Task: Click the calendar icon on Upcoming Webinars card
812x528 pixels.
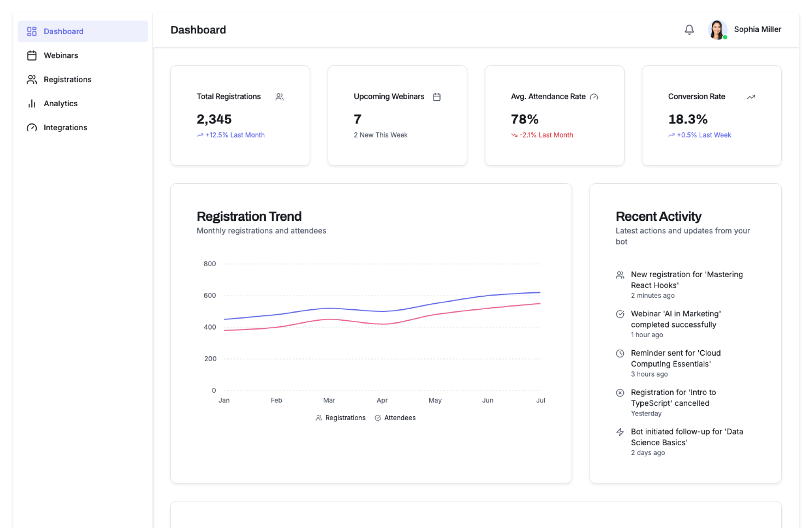Action: pos(436,97)
